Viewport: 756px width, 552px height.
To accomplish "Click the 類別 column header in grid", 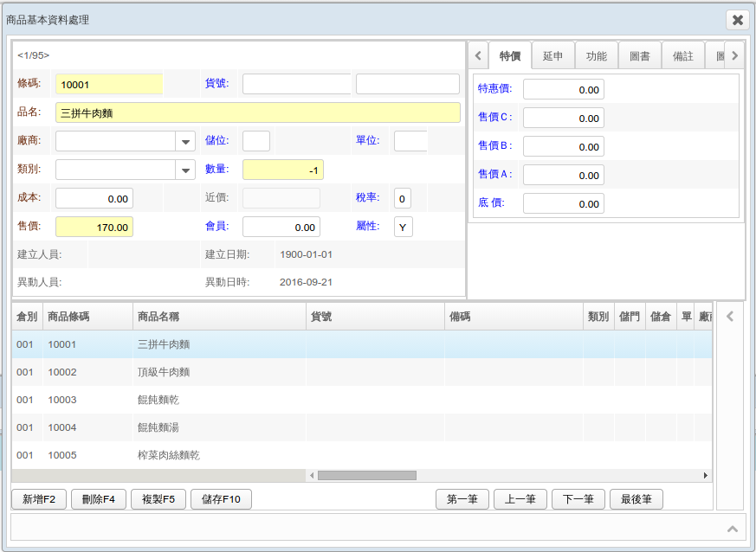I will click(598, 317).
